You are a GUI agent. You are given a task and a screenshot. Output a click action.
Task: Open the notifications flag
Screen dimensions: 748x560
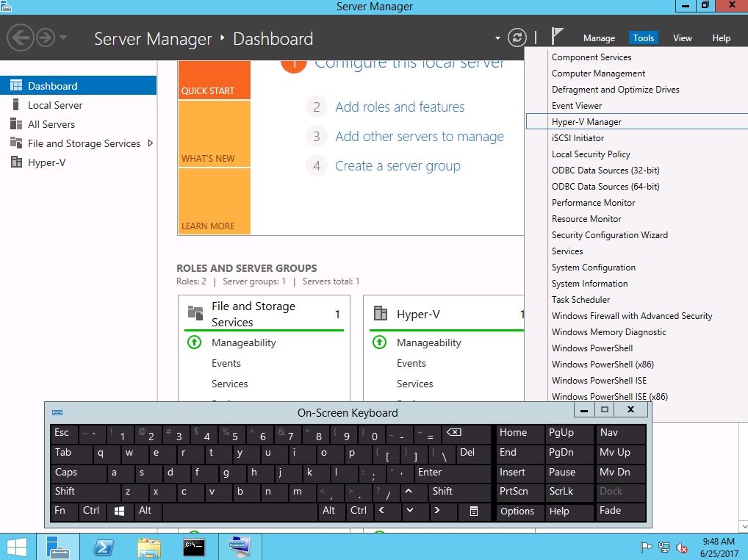pos(557,37)
